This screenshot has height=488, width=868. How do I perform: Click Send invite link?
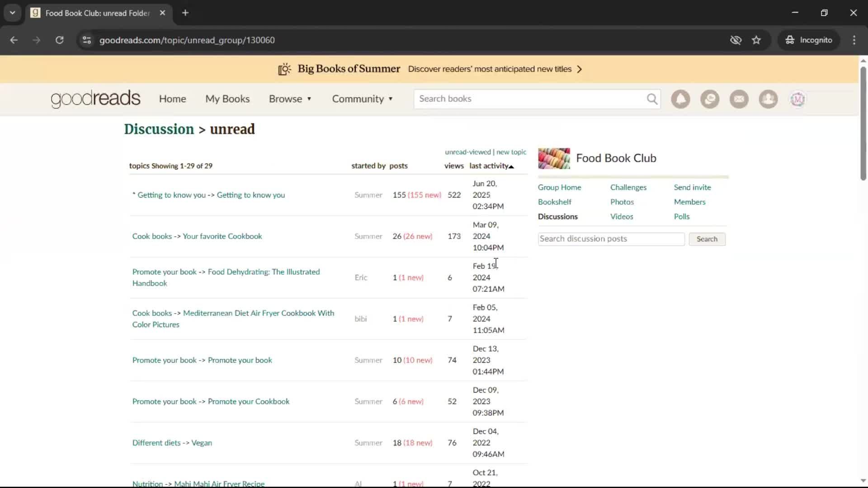pos(692,187)
